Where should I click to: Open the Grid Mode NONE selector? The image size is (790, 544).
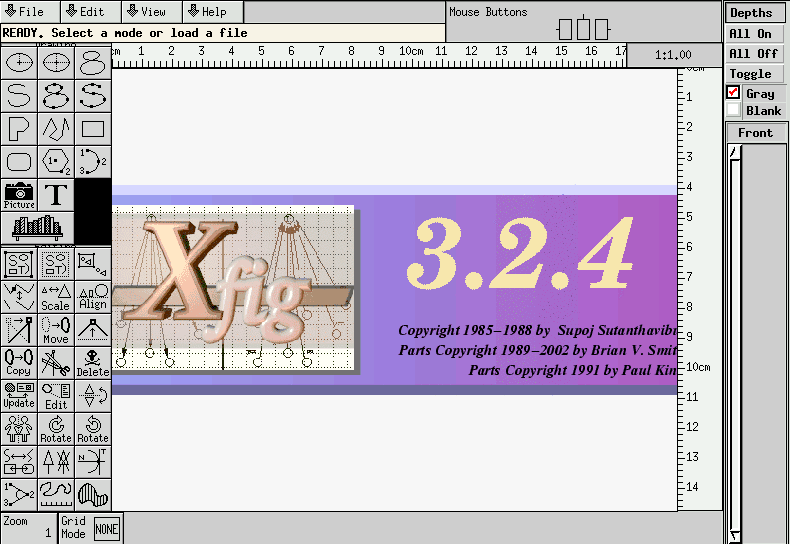tap(107, 529)
